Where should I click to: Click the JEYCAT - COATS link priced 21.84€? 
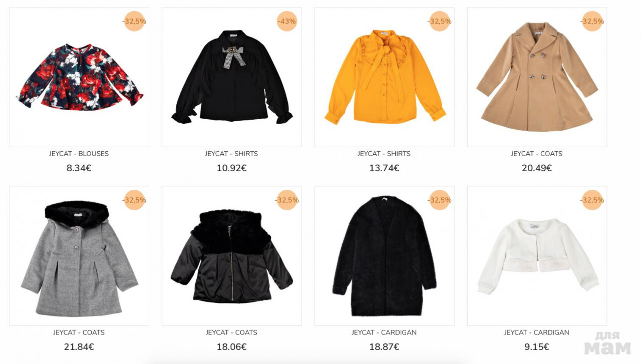pyautogui.click(x=79, y=332)
